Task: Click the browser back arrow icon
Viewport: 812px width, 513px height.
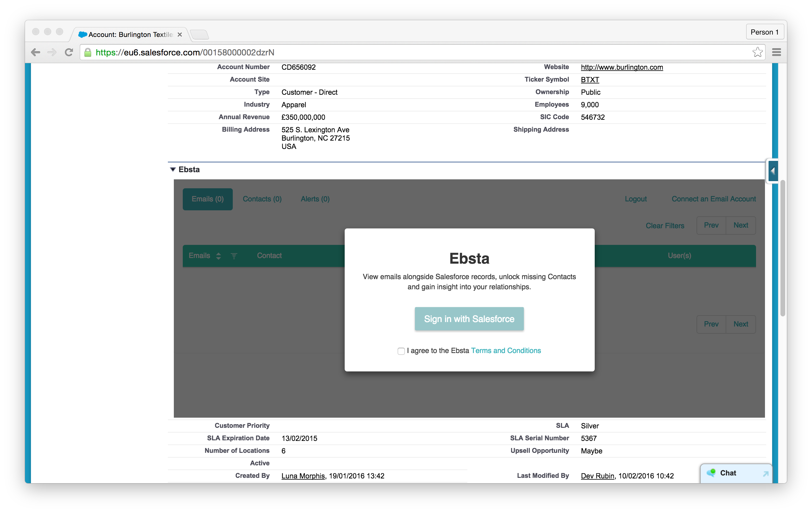Action: (35, 52)
